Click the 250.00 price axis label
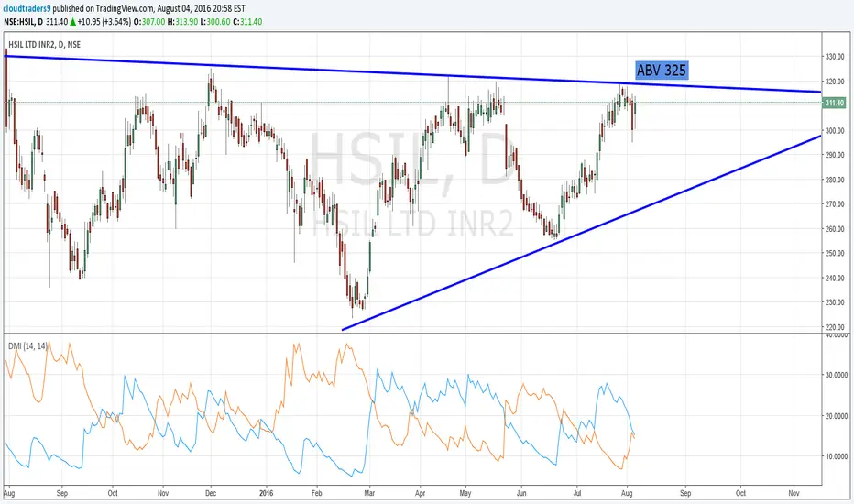854x504 pixels. point(835,253)
